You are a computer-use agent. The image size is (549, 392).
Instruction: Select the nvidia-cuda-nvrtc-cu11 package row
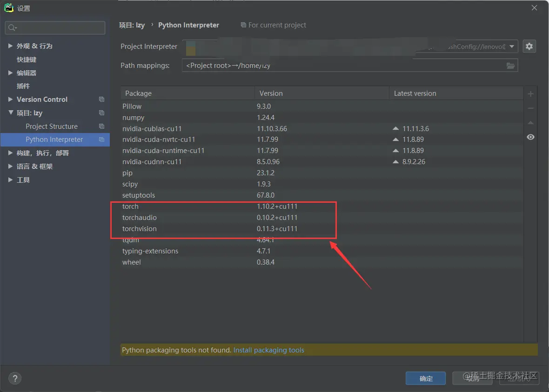322,140
